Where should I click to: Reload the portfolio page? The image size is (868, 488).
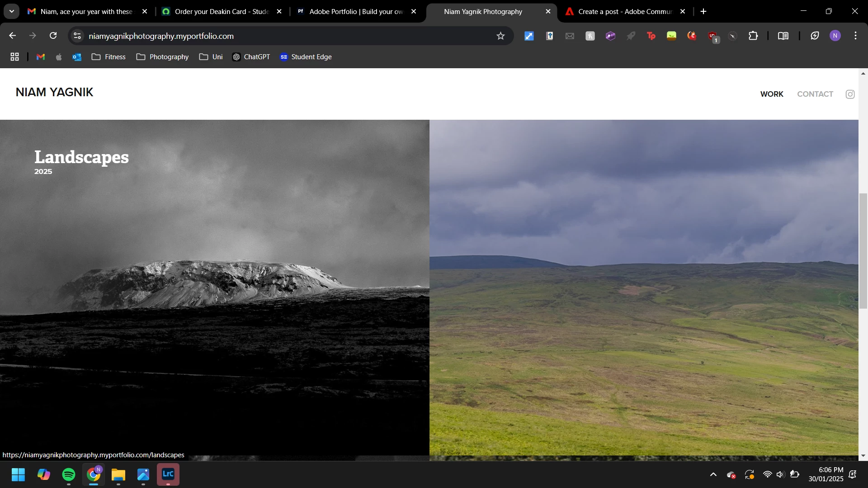click(53, 36)
